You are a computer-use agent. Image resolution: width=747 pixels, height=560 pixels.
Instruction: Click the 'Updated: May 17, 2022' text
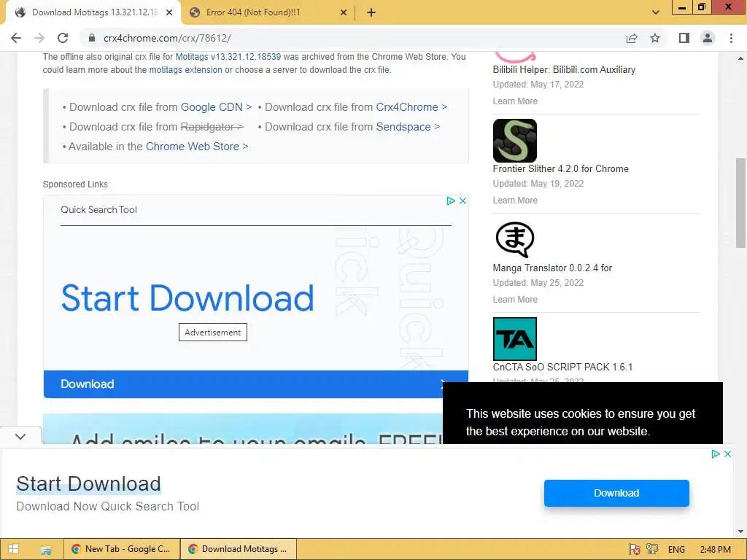point(538,85)
